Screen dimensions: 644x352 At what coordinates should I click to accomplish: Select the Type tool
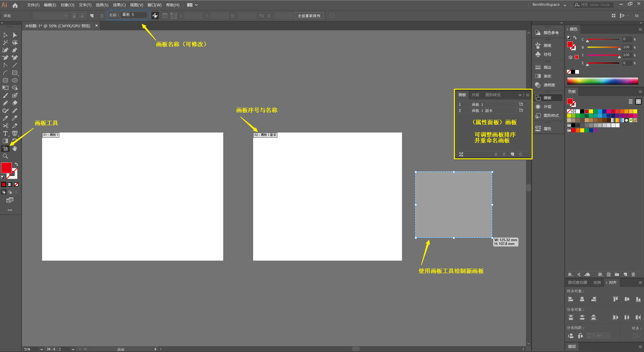(5, 133)
